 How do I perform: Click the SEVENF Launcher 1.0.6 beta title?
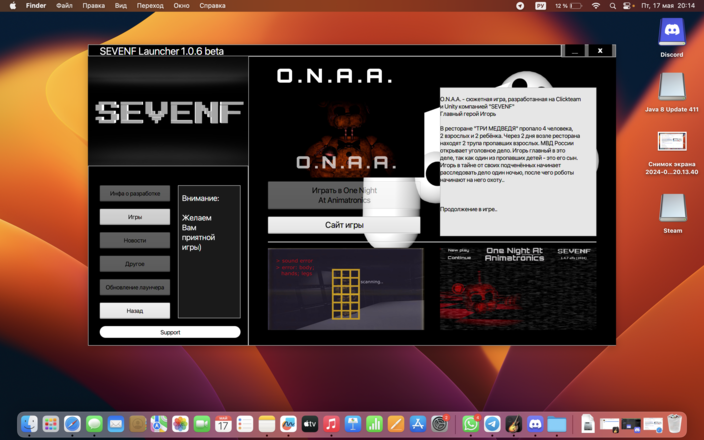162,51
